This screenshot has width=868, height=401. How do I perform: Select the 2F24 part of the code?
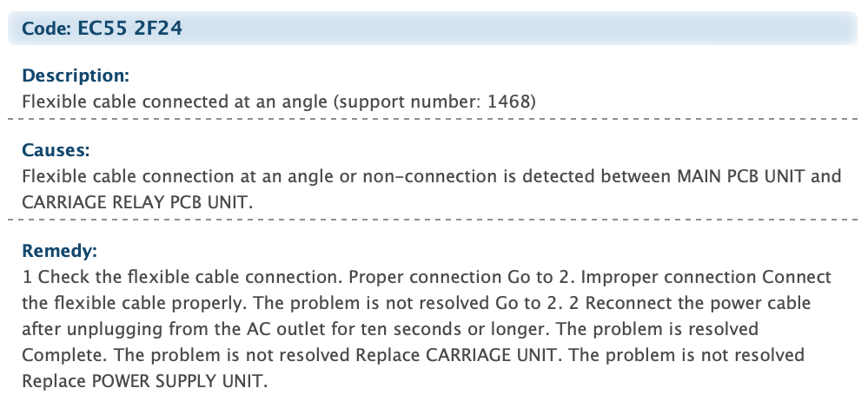tap(158, 28)
